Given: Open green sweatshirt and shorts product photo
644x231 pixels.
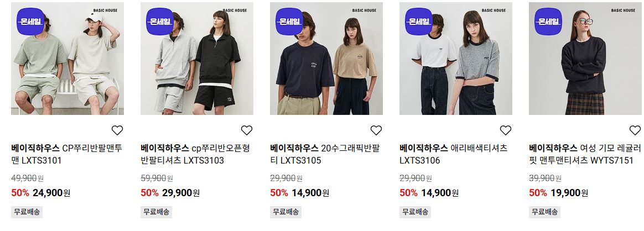Looking at the screenshot, I should point(67,59).
